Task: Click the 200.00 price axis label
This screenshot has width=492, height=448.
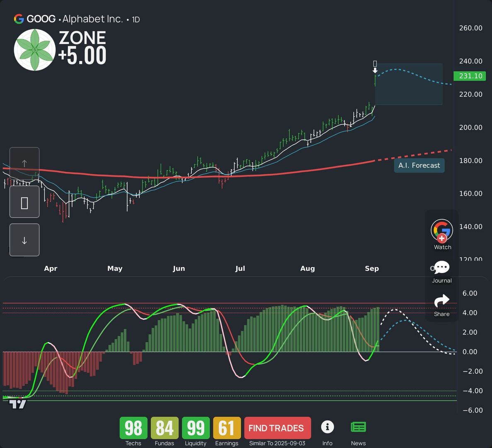Action: 471,127
